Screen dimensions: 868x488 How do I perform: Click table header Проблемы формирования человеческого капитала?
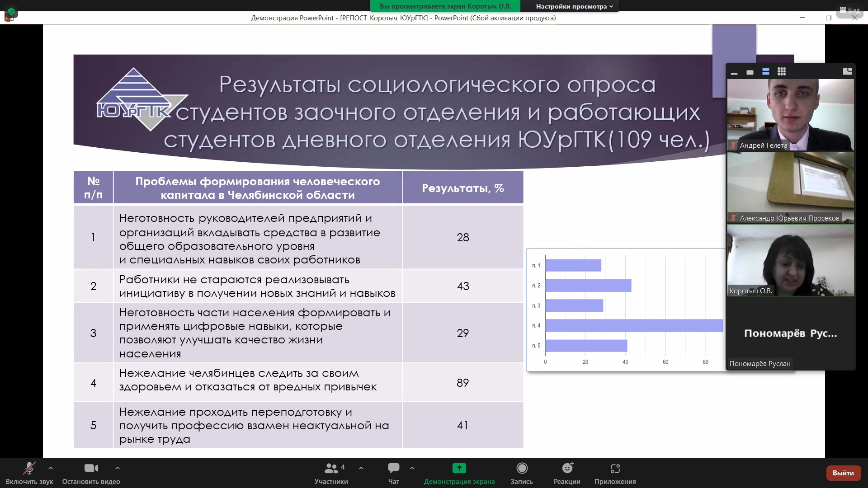coord(258,188)
